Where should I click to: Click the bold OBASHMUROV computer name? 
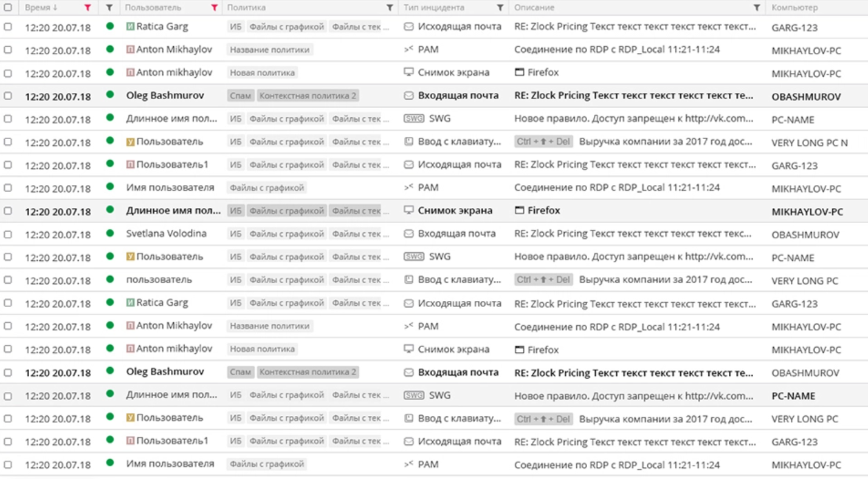click(x=806, y=97)
